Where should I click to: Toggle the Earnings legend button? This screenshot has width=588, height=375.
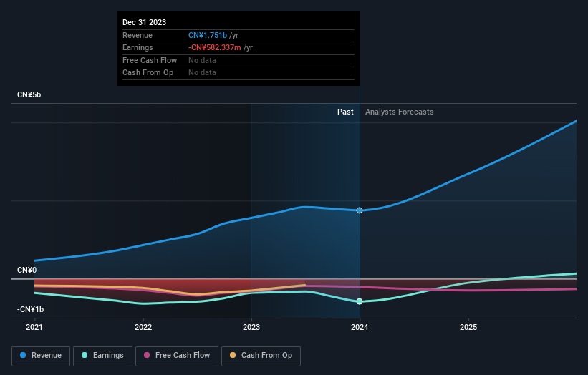(x=102, y=356)
